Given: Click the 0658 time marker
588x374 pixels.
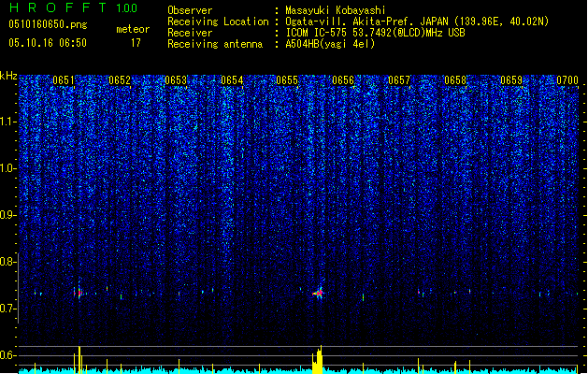Looking at the screenshot, I should pos(455,80).
